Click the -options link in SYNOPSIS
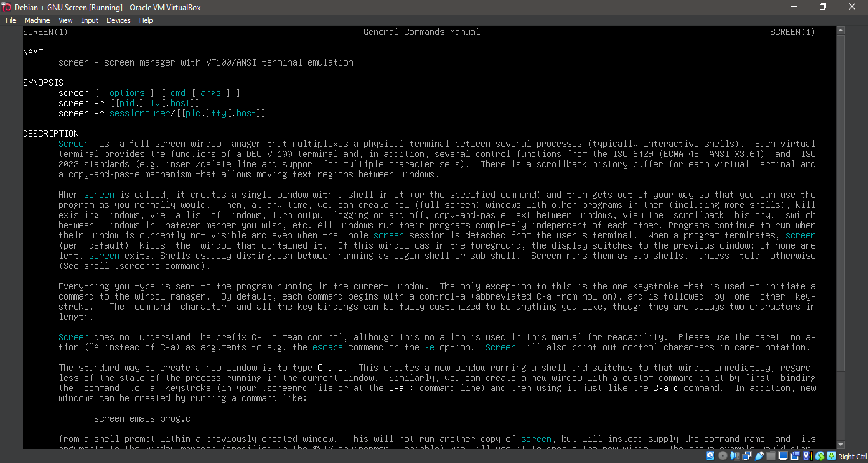The image size is (868, 463). [x=125, y=92]
